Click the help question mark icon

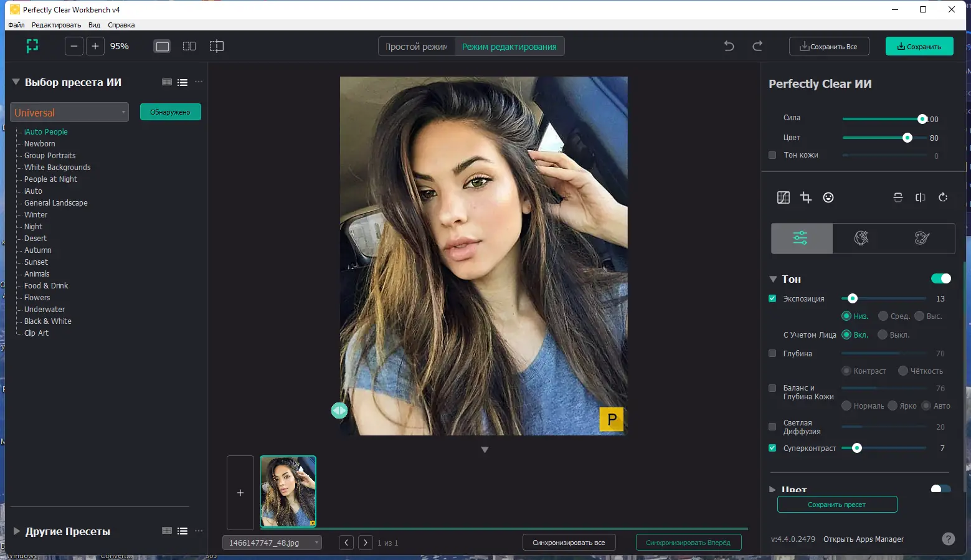point(949,539)
